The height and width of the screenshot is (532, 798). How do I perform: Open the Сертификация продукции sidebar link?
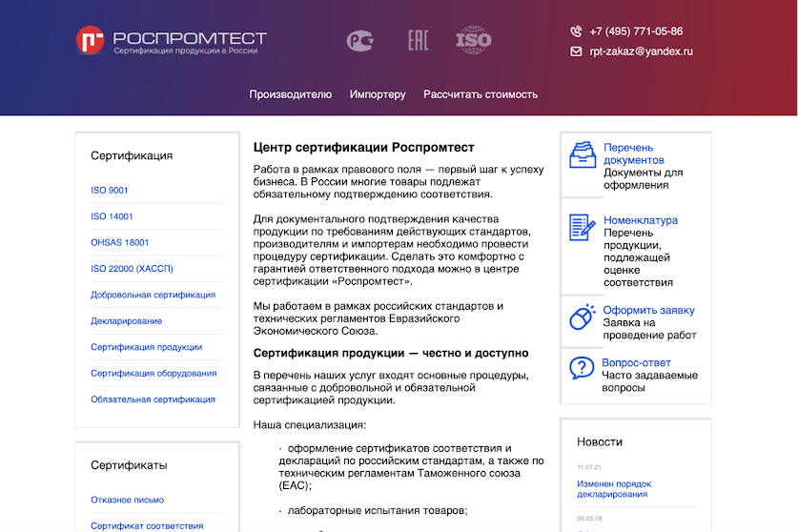click(x=147, y=347)
